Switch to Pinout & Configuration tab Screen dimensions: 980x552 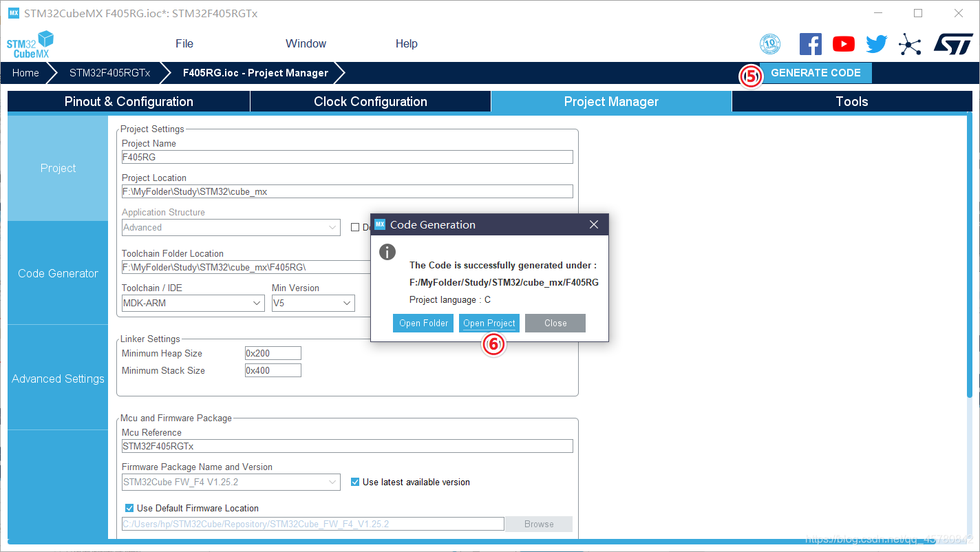pyautogui.click(x=129, y=101)
